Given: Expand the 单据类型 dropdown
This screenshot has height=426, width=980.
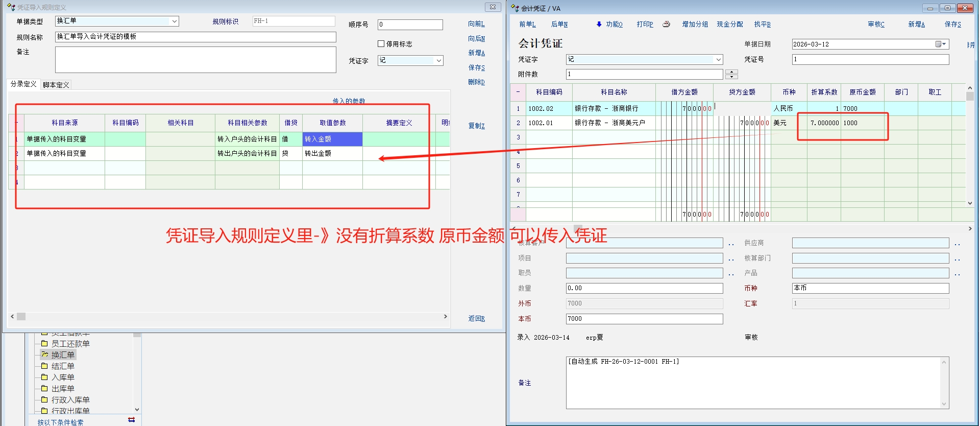Looking at the screenshot, I should 175,21.
